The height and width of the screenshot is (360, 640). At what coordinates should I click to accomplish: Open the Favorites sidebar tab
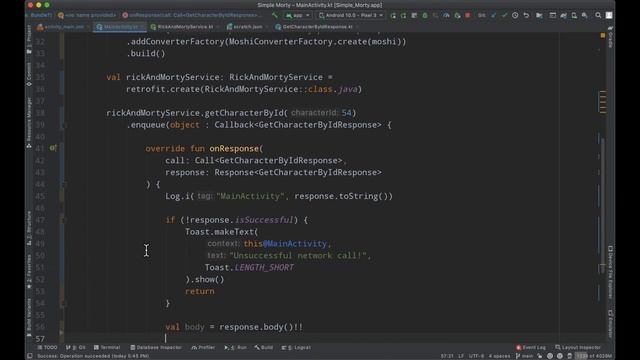pyautogui.click(x=29, y=271)
